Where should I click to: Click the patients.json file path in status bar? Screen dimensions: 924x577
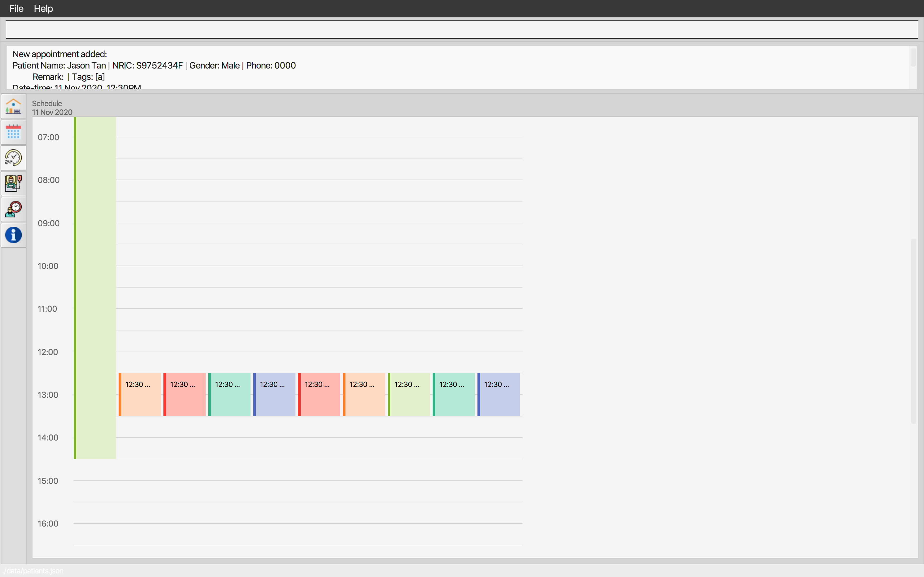(x=33, y=571)
